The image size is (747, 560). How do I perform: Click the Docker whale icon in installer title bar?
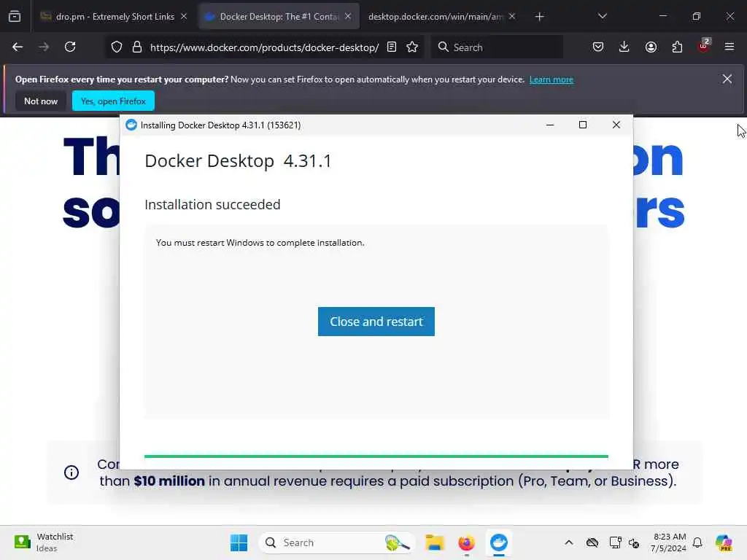[131, 125]
